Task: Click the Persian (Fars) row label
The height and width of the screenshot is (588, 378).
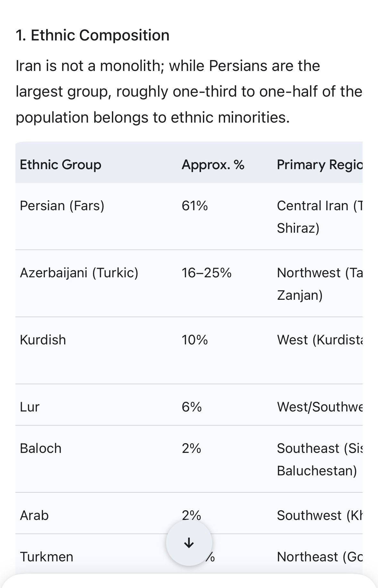Action: (x=62, y=206)
